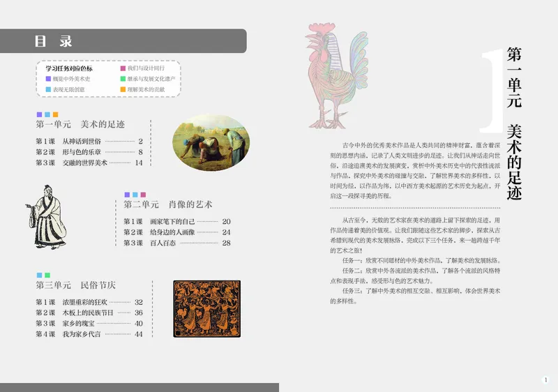
Task: Open the unit heading 第三单元 民俗节庆
Action: click(x=76, y=285)
